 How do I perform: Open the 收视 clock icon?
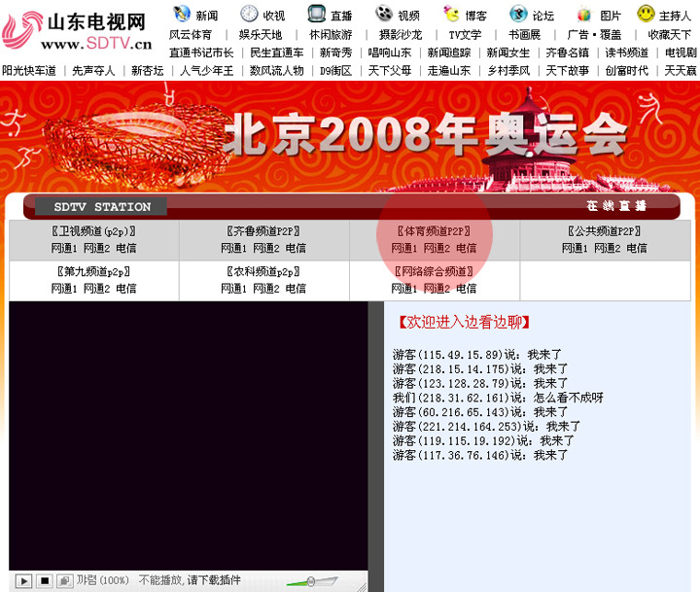point(249,14)
